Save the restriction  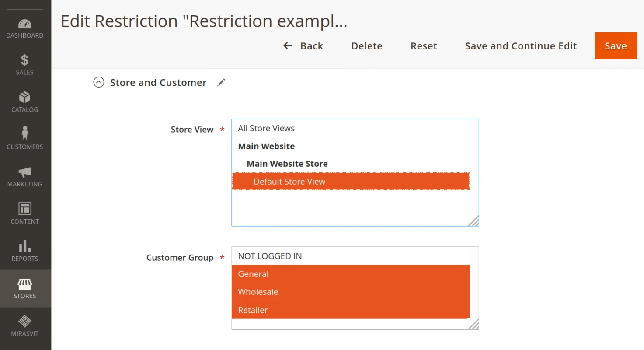pos(616,45)
